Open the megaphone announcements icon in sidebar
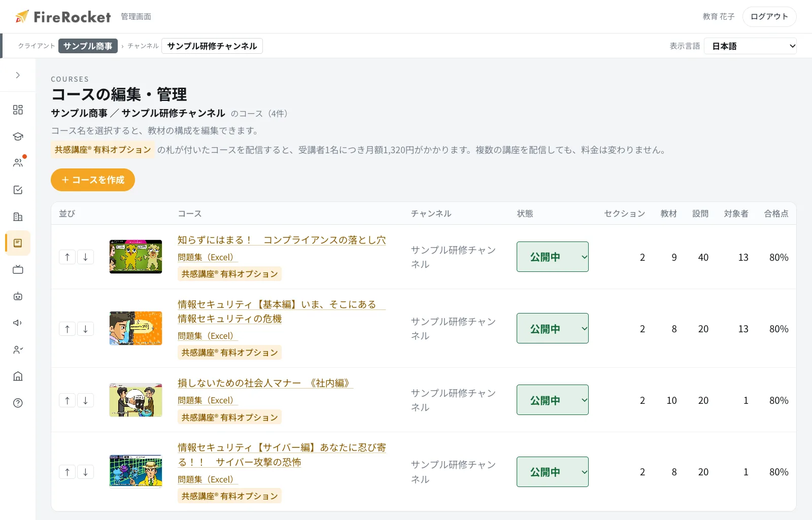 (18, 323)
